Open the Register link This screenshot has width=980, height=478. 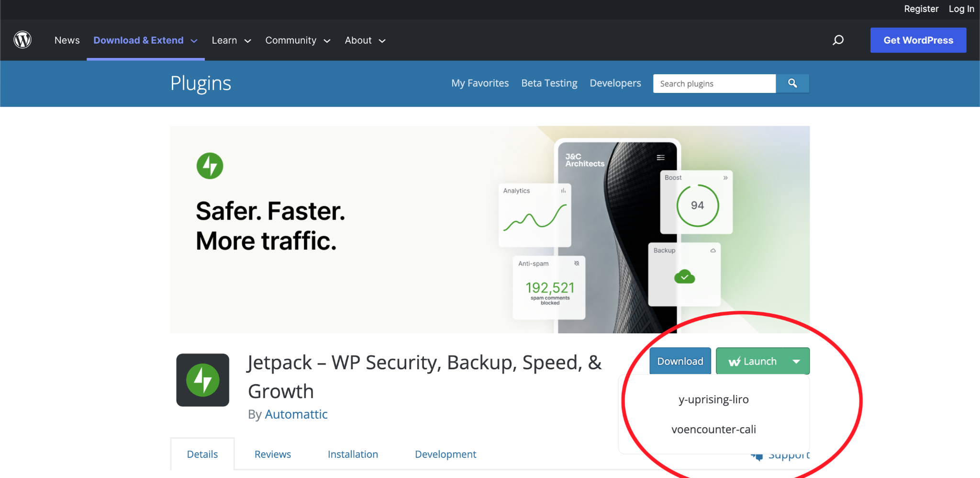(921, 9)
